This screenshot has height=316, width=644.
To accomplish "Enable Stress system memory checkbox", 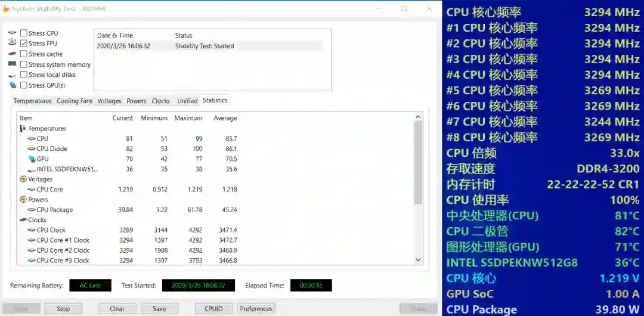I will pos(24,64).
